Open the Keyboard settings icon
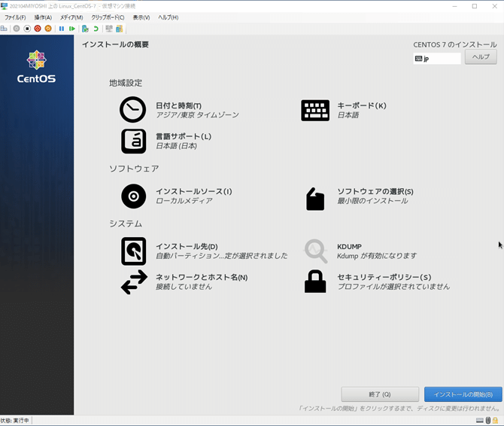The height and width of the screenshot is (426, 504). click(x=315, y=111)
